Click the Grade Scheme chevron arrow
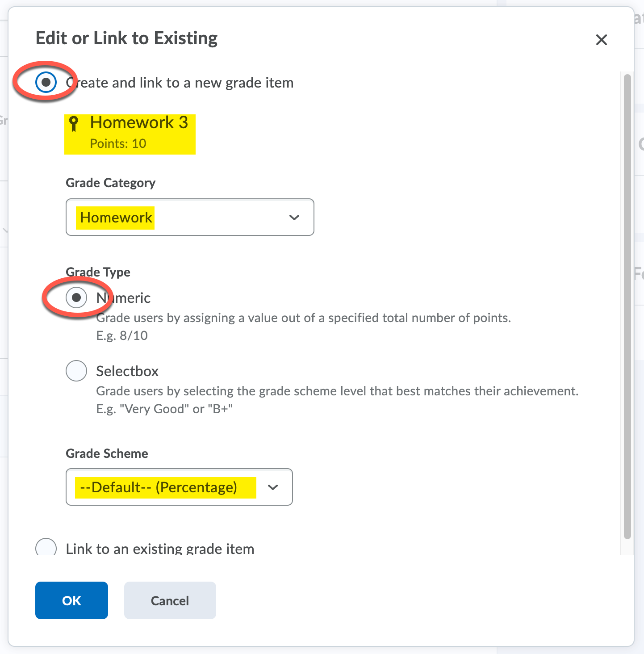 [273, 487]
